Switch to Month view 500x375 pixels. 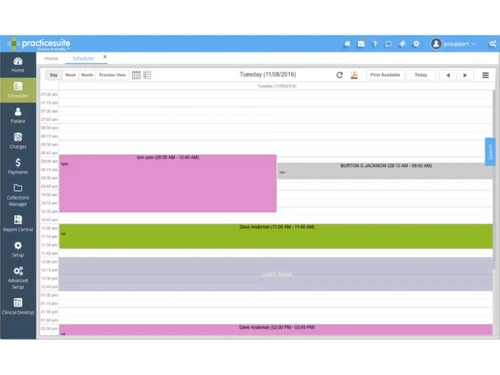(x=87, y=75)
